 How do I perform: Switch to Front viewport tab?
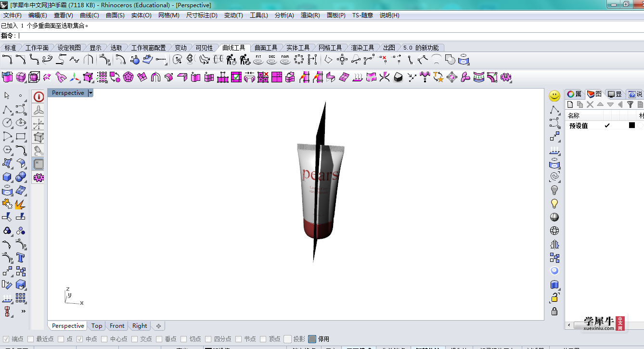(x=117, y=326)
